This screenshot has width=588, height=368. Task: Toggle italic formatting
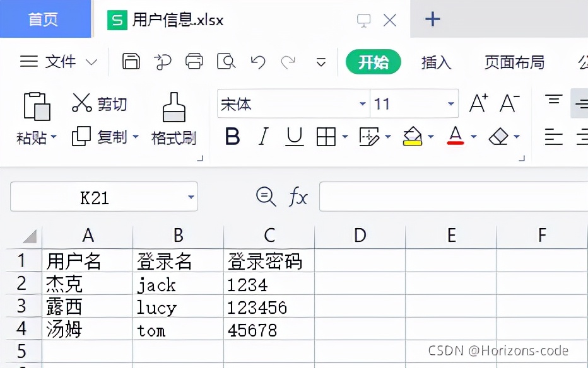263,136
